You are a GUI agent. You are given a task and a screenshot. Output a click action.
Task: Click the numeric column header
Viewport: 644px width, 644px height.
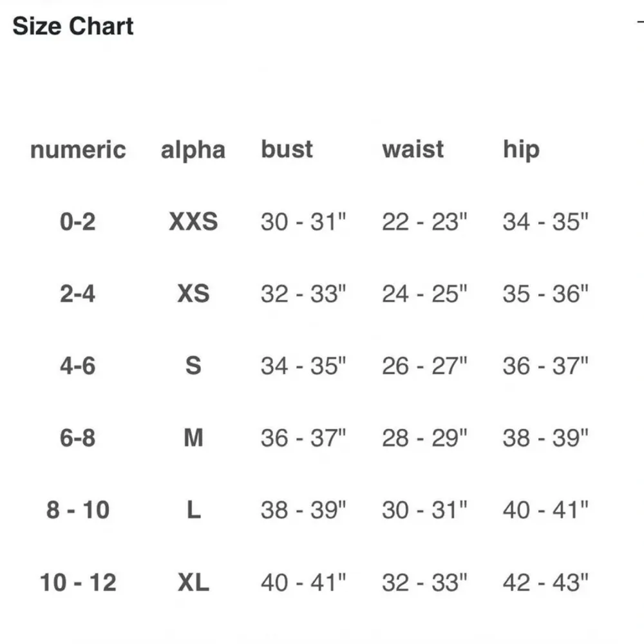(x=78, y=150)
